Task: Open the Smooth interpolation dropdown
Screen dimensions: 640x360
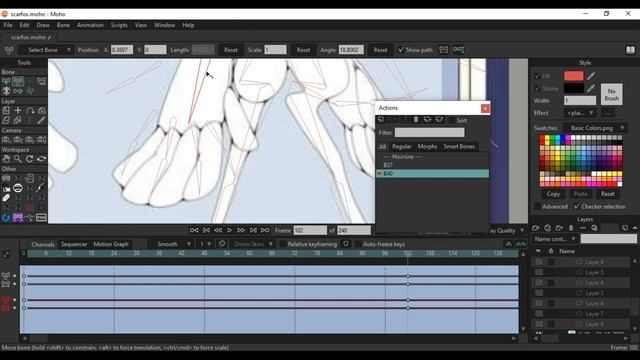Action: (171, 244)
